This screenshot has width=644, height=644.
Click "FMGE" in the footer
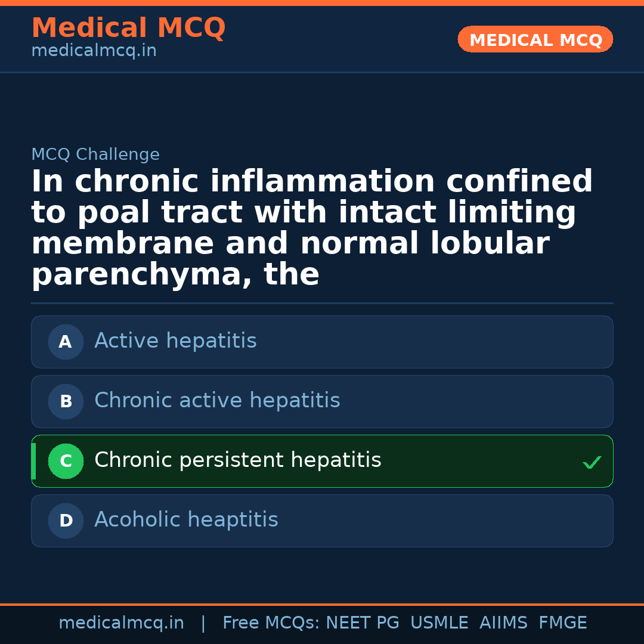point(562,623)
